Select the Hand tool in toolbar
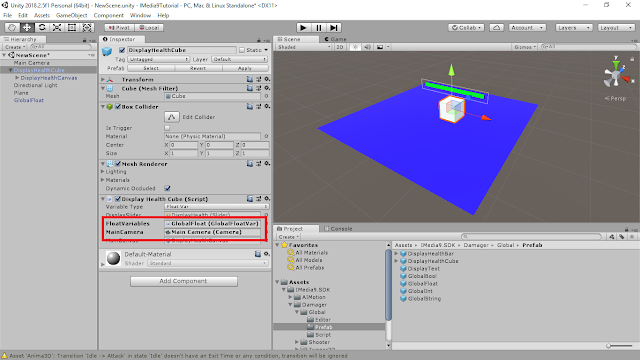Viewport: 640px width, 360px height. pyautogui.click(x=12, y=27)
